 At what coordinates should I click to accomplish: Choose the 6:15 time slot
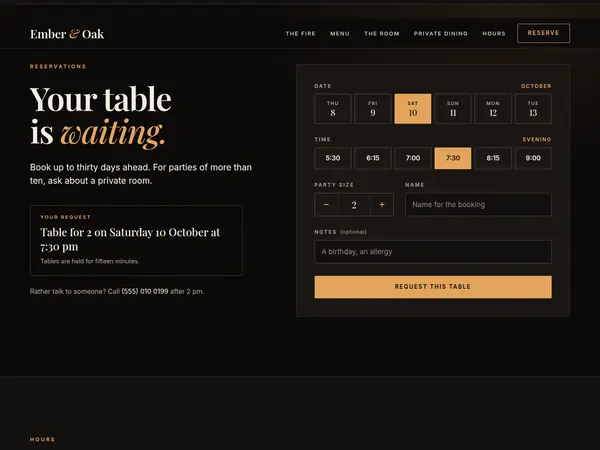373,158
